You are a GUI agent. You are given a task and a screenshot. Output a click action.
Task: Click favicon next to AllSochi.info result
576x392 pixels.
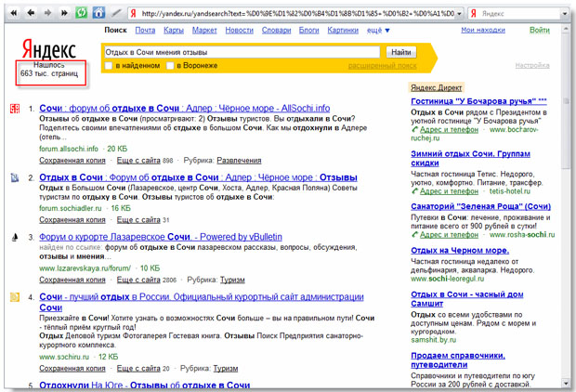coord(15,109)
